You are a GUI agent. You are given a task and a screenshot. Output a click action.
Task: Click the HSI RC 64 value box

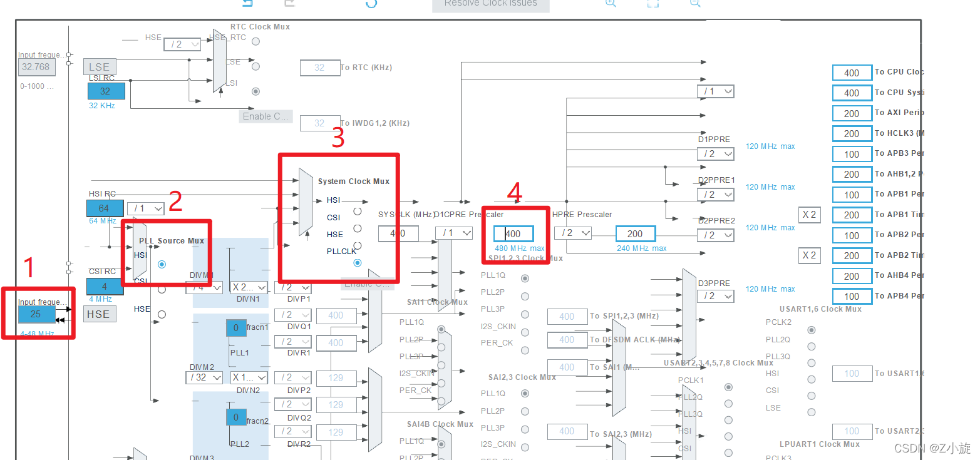point(105,208)
